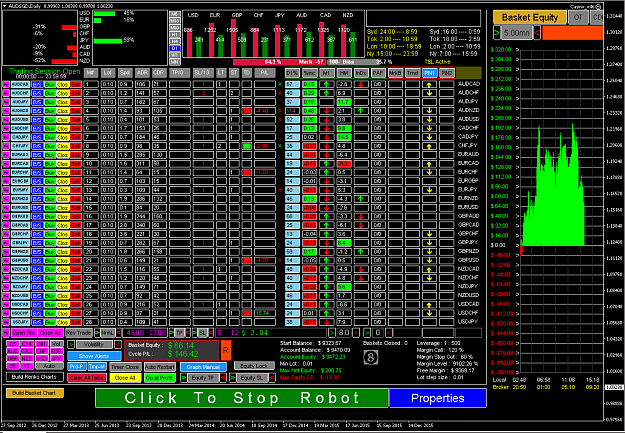Click the Click To Stop Robot button
The height and width of the screenshot is (433, 625).
tap(242, 398)
